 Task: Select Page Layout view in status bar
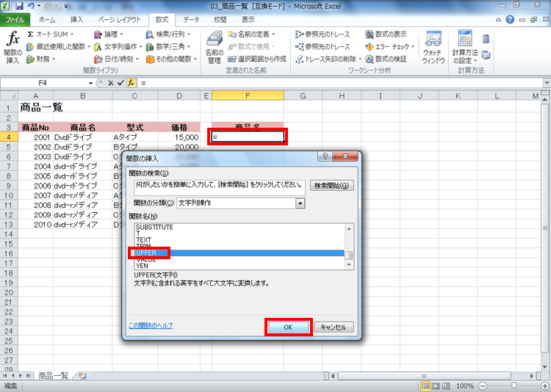[x=436, y=386]
